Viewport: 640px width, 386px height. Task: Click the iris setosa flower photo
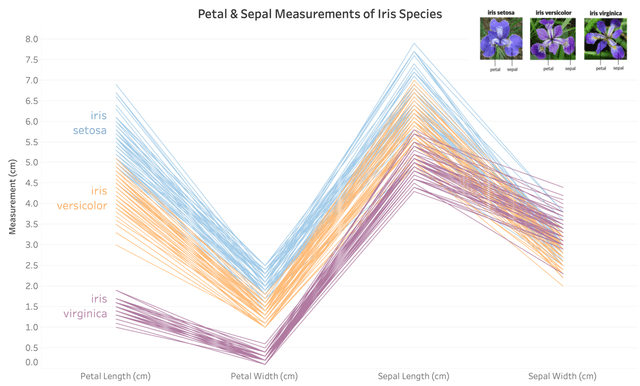point(501,38)
